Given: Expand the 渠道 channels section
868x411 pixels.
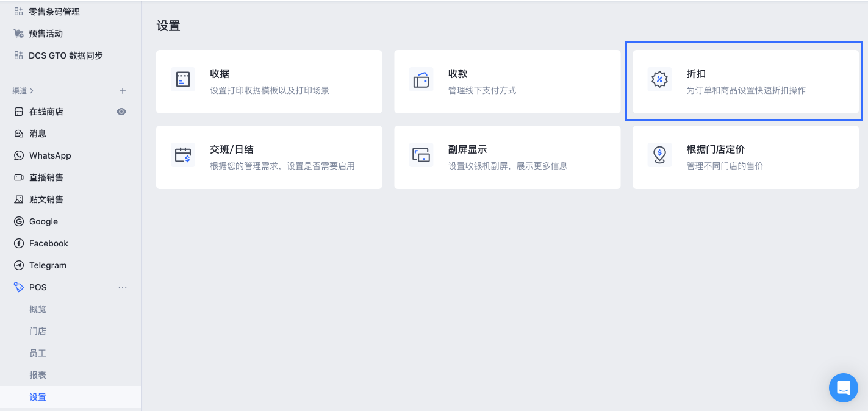Looking at the screenshot, I should click(23, 91).
